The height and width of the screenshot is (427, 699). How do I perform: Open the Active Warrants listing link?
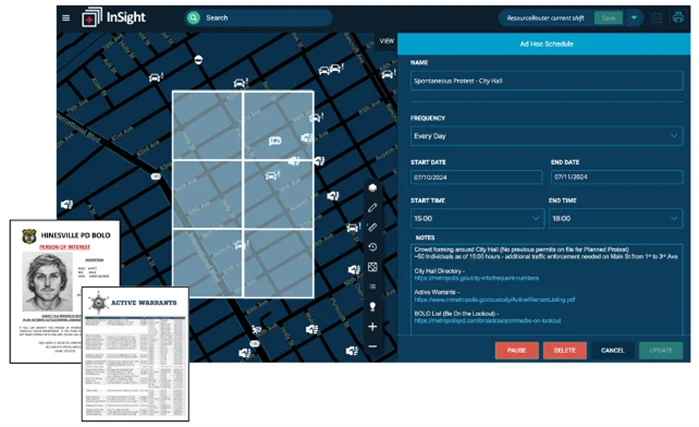(494, 300)
